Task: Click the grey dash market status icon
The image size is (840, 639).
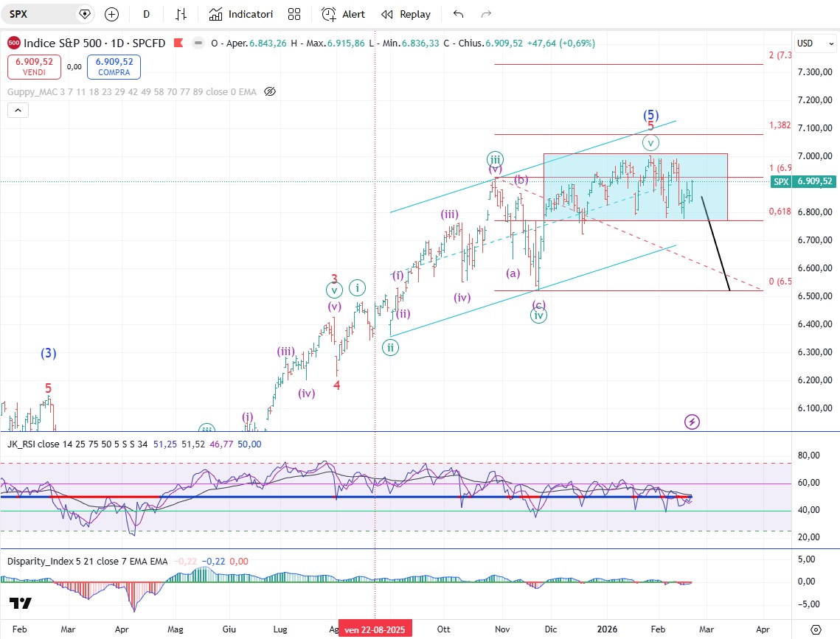Action: click(198, 43)
